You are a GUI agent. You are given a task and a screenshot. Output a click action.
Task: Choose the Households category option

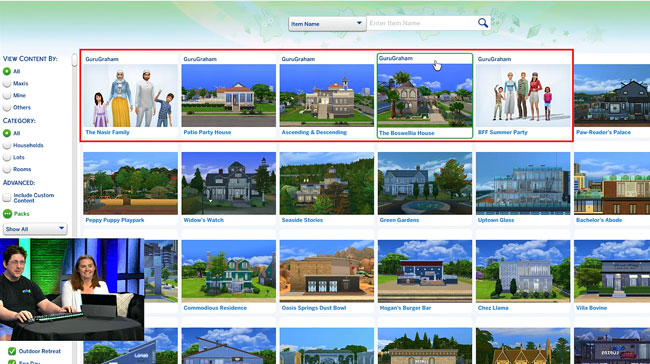point(7,146)
